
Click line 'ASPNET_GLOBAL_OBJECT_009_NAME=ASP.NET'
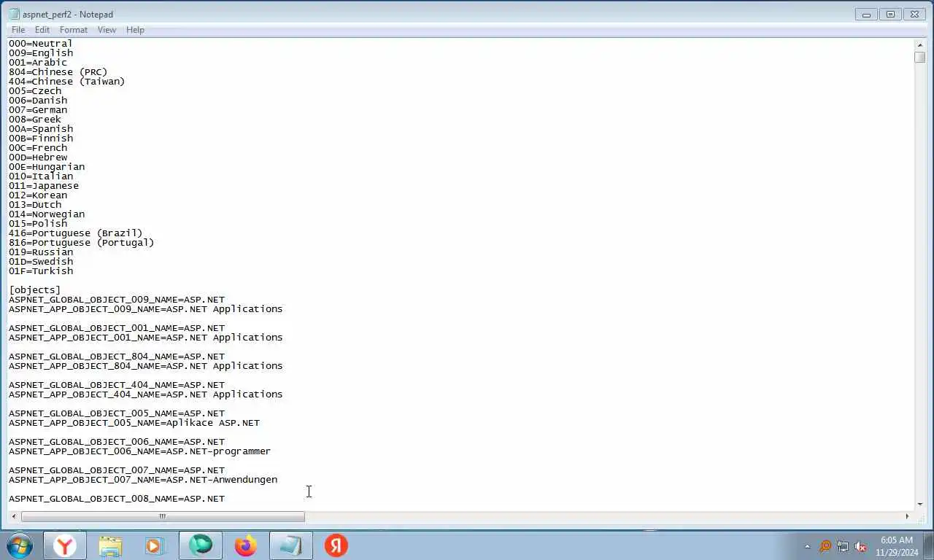pos(117,300)
